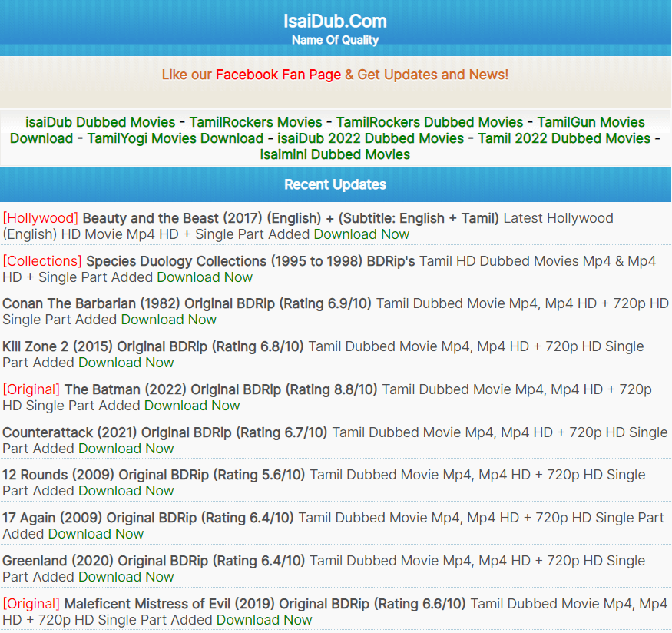
Task: Open Tamil 2022 Dubbed Movies link
Action: [x=564, y=138]
